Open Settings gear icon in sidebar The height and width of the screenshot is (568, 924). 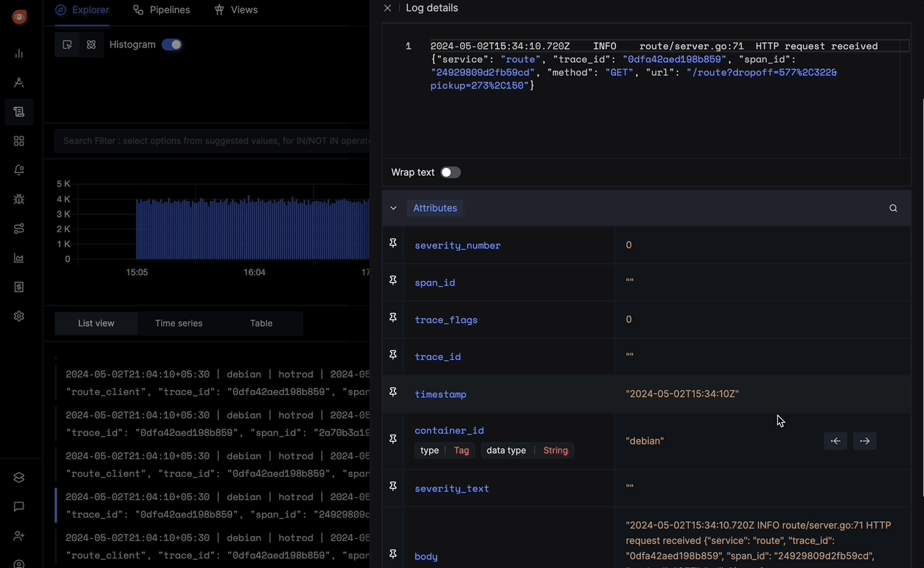[x=19, y=316]
